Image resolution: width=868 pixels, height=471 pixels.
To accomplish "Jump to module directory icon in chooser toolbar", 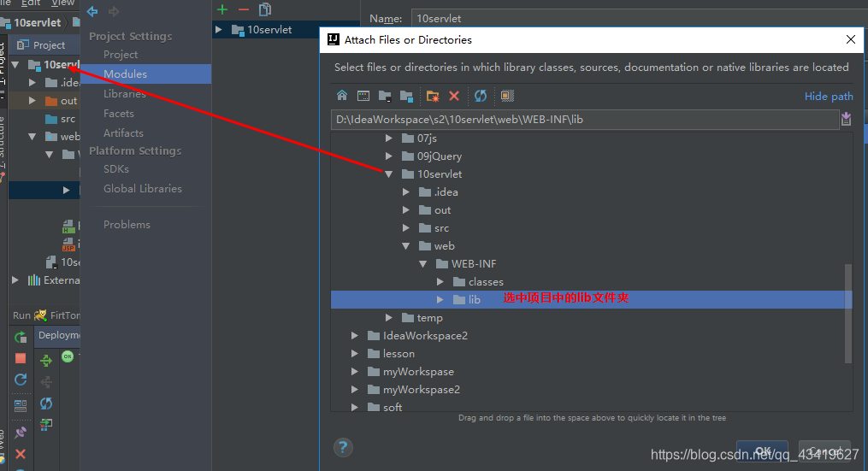I will [x=406, y=96].
